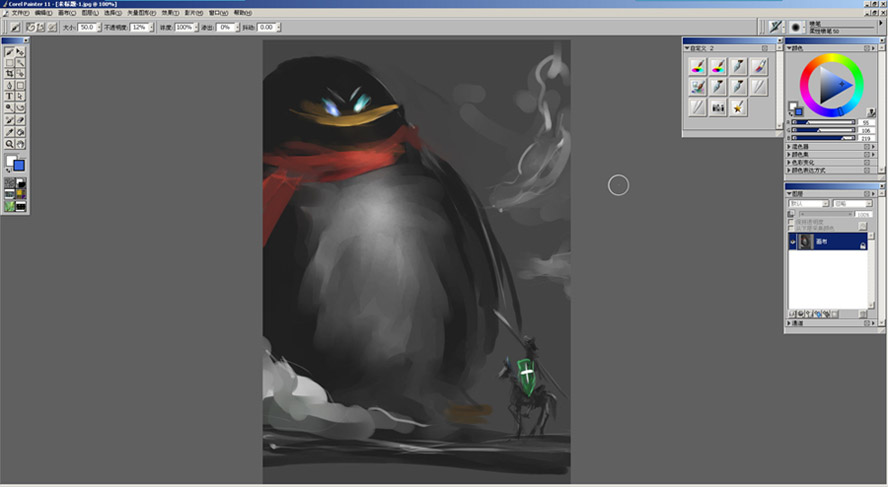This screenshot has width=888, height=487.
Task: Adjust the red R color slider
Action: 823,122
